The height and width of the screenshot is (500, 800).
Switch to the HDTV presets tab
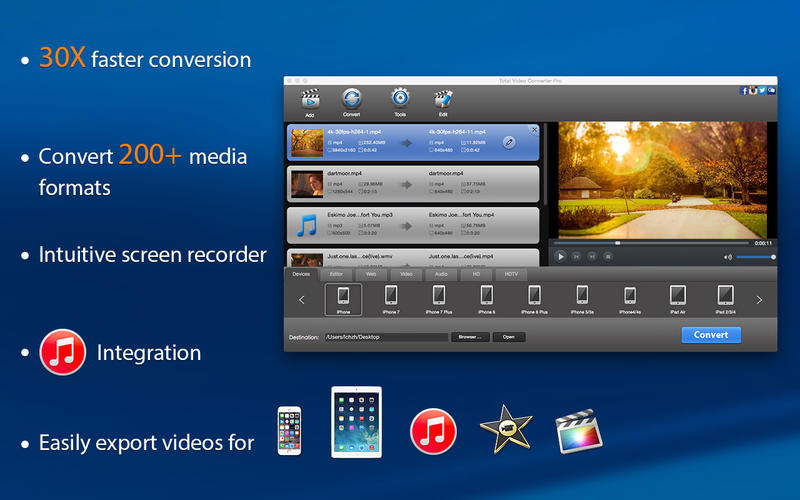510,273
